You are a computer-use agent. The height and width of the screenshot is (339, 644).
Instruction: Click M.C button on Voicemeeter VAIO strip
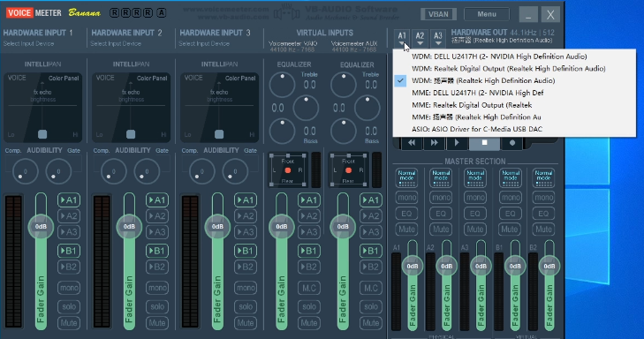309,288
